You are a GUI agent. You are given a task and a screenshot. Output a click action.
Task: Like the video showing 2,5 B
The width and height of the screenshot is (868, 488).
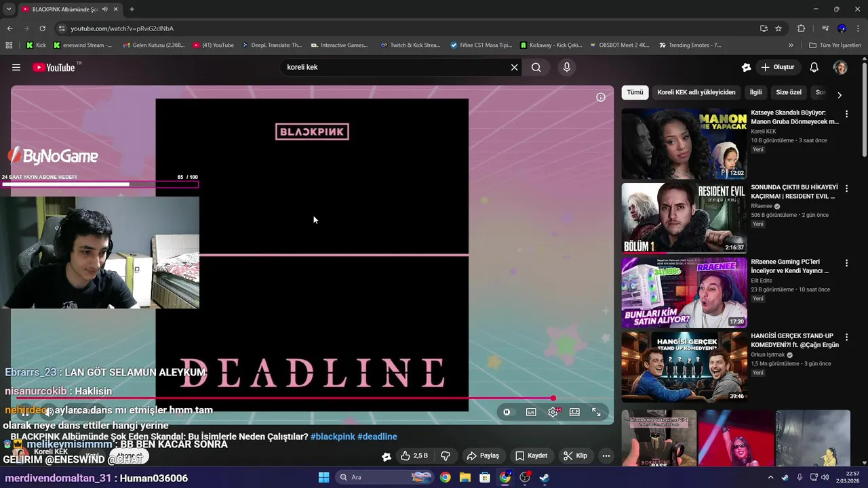(414, 455)
